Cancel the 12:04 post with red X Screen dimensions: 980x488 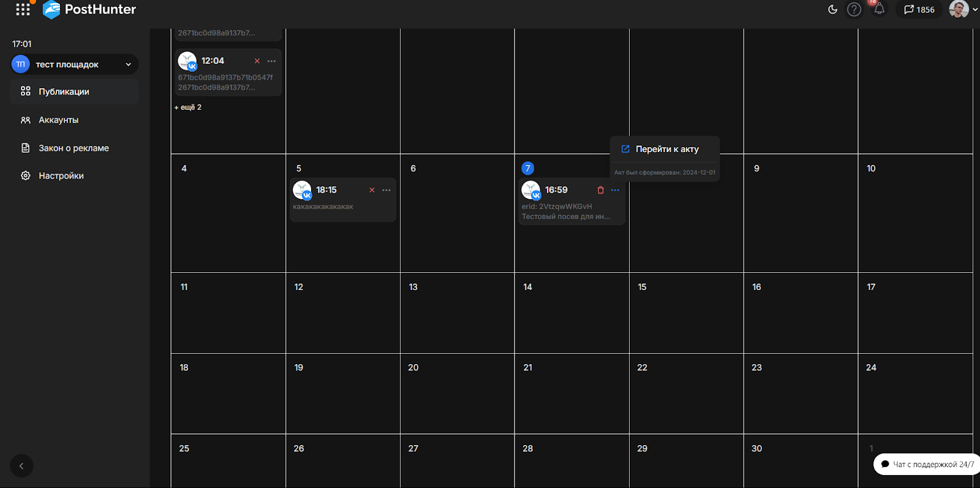tap(257, 61)
